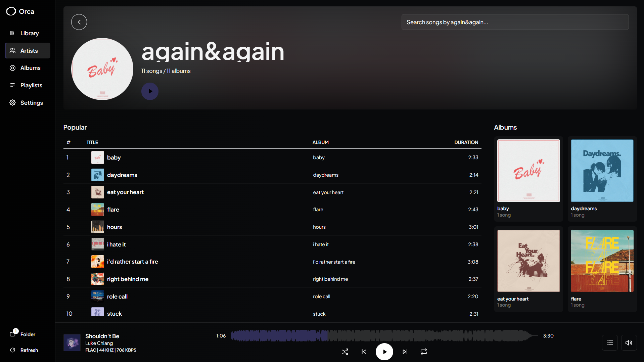
Task: Skip to the next track
Action: point(405,352)
